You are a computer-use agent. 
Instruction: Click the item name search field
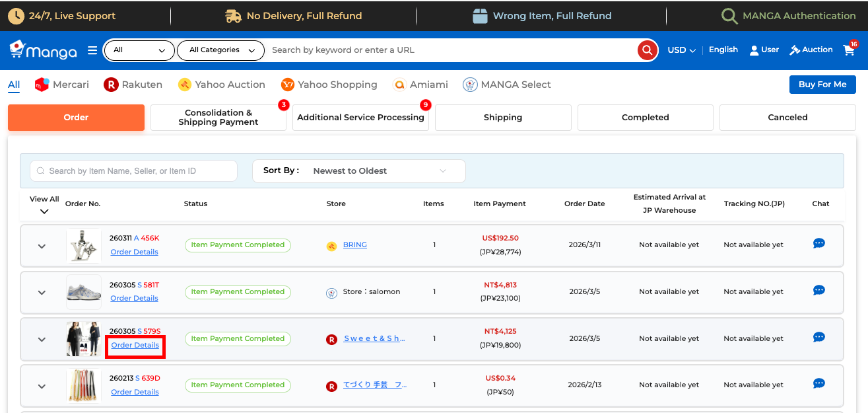click(133, 171)
